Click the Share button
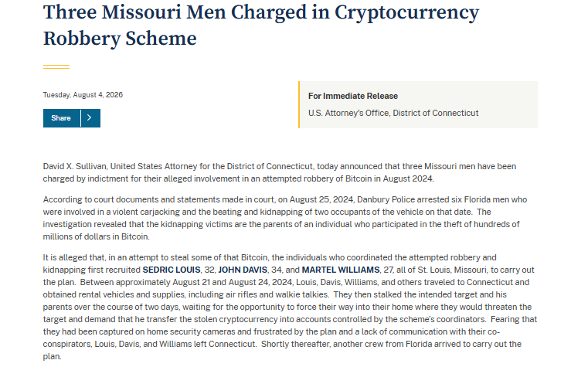The height and width of the screenshot is (367, 588). (x=61, y=118)
